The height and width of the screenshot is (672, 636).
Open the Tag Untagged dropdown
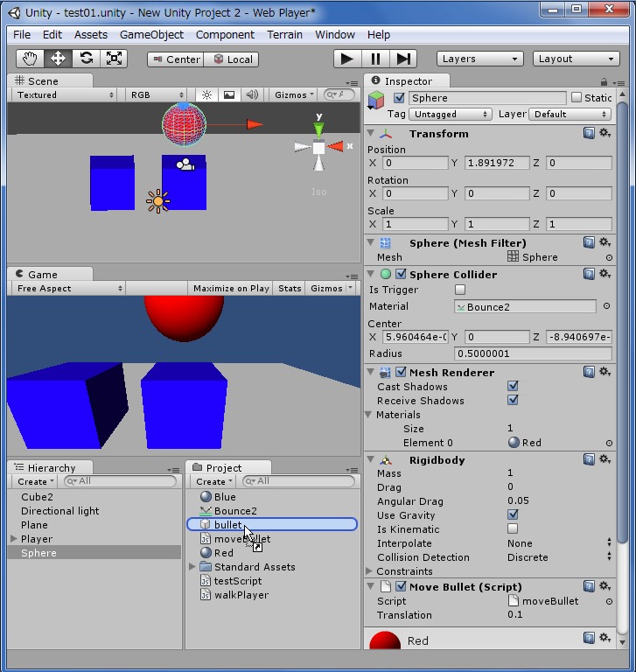450,114
